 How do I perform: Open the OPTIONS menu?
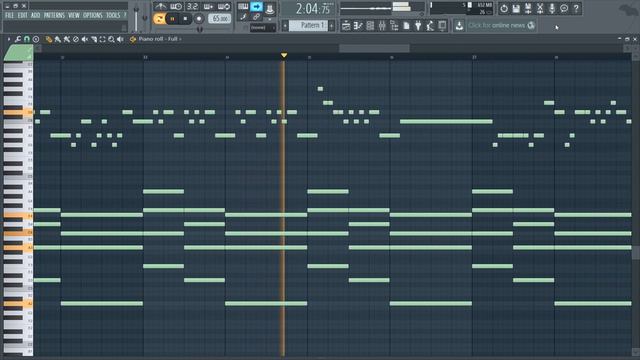click(x=93, y=16)
